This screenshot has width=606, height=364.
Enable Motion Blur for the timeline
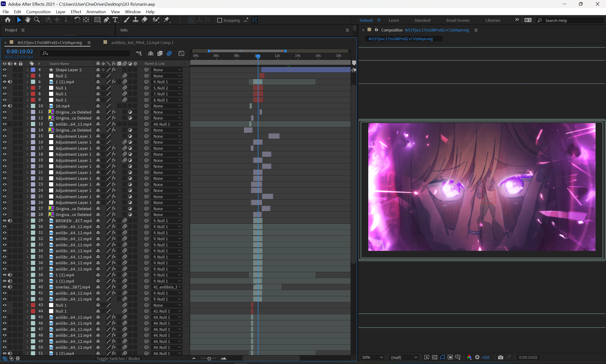coord(169,53)
